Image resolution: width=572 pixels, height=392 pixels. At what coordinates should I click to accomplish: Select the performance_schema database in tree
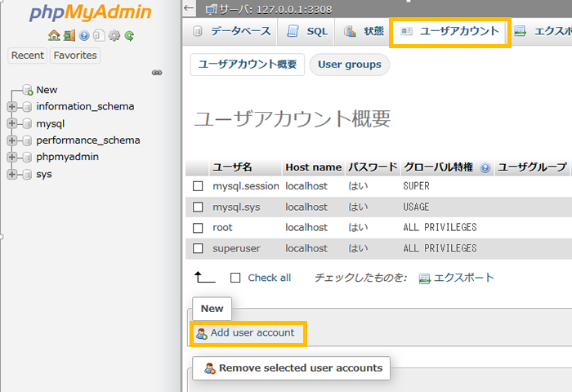click(87, 140)
